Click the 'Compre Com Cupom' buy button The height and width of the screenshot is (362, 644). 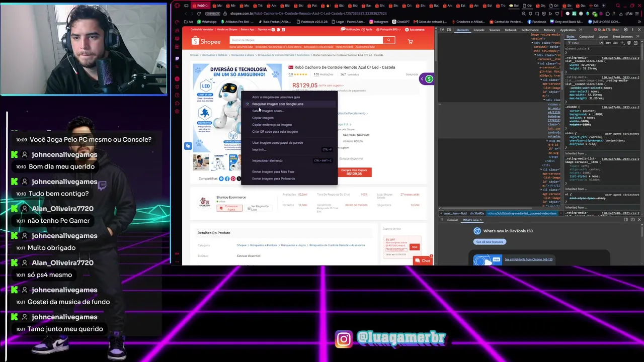[x=354, y=172]
